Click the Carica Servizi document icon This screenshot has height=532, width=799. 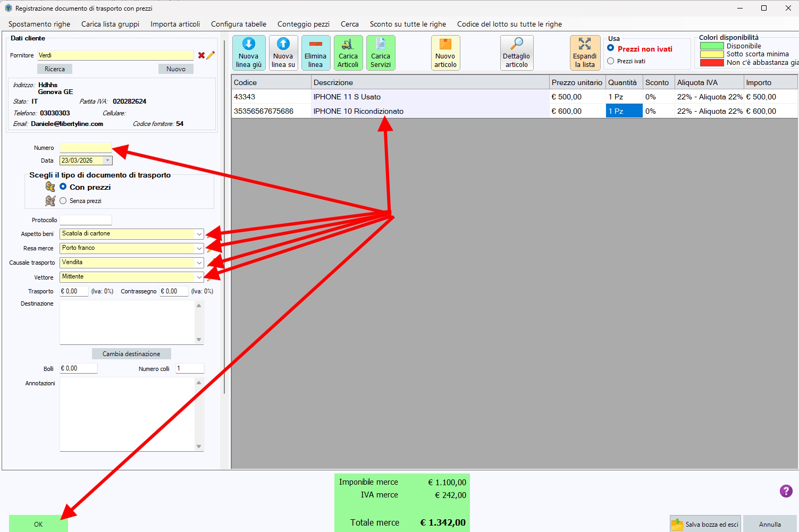[380, 45]
